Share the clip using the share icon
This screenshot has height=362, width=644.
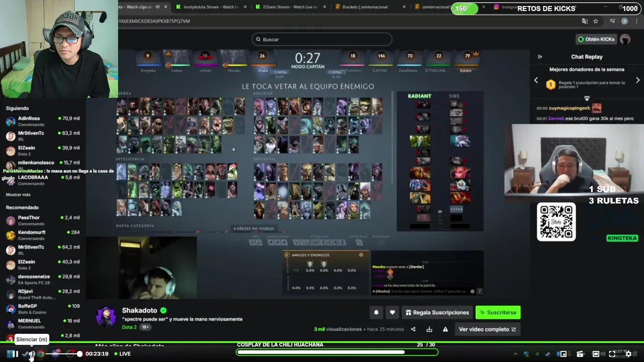(x=413, y=329)
